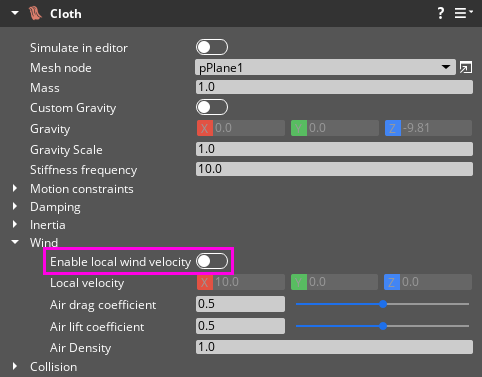Click the Cloth component icon
Screen dimensions: 482x377
point(35,14)
